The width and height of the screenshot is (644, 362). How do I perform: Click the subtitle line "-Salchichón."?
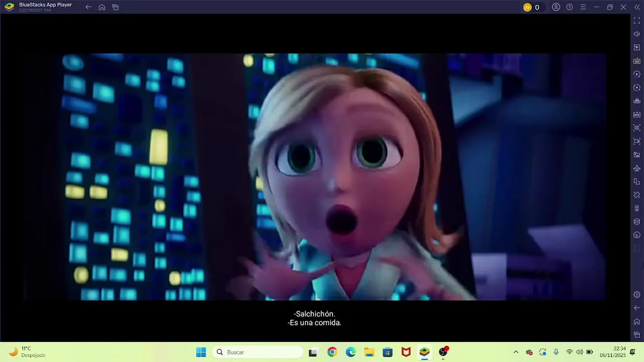coord(314,314)
